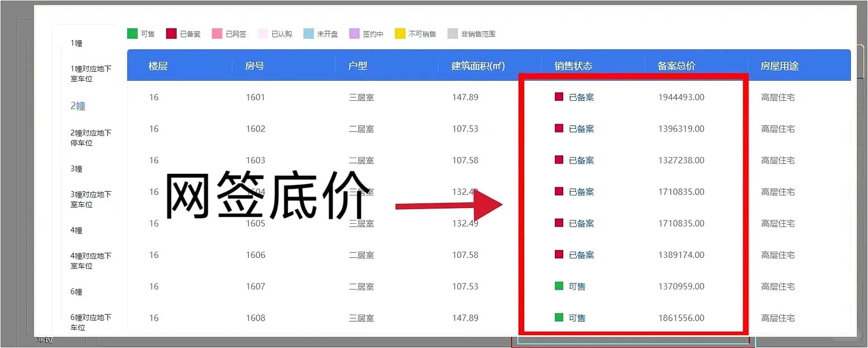Click the 二居室 type of room 1607
Viewport: 868px width, 348px height.
[x=362, y=287]
